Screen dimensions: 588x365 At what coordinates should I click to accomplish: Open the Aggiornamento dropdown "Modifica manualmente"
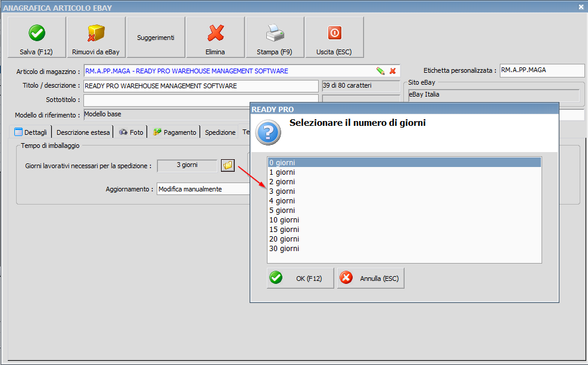[203, 189]
